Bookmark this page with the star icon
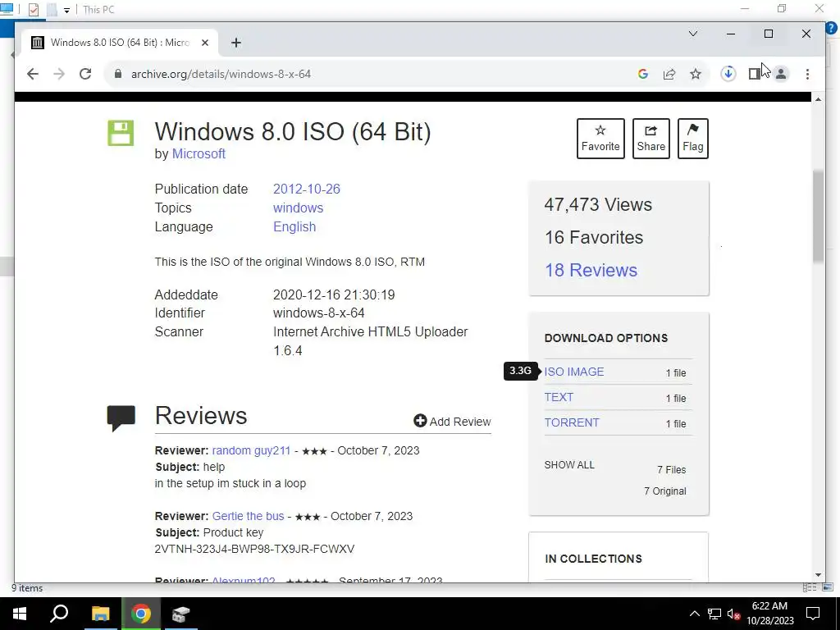840x630 pixels. tap(696, 74)
